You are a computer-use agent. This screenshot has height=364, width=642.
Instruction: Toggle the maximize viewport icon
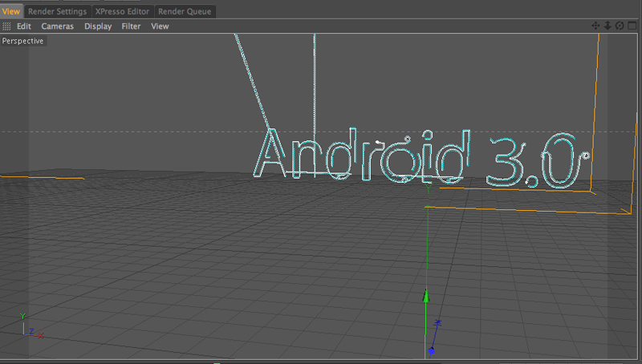tap(632, 26)
